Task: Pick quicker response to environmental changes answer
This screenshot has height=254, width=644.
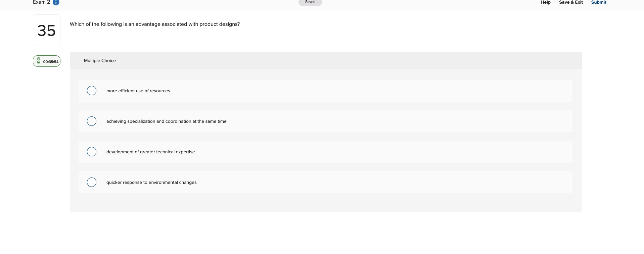Action: pyautogui.click(x=91, y=182)
